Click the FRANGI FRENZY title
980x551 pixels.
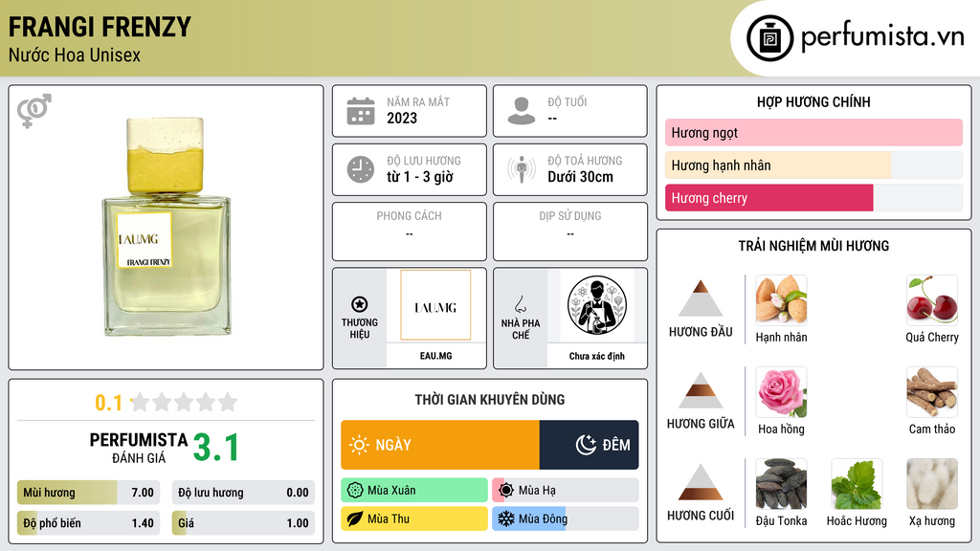(100, 27)
